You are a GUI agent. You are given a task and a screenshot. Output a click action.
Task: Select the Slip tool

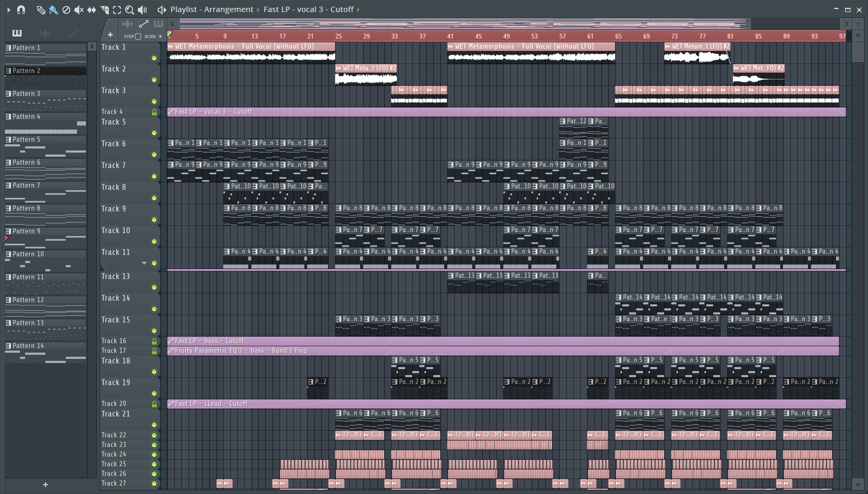point(92,10)
